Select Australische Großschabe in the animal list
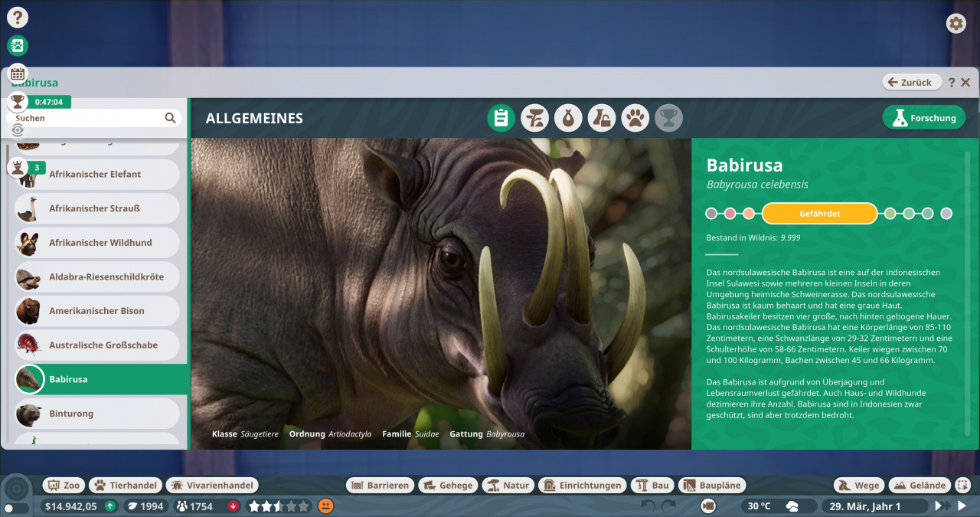980x517 pixels. pos(97,345)
